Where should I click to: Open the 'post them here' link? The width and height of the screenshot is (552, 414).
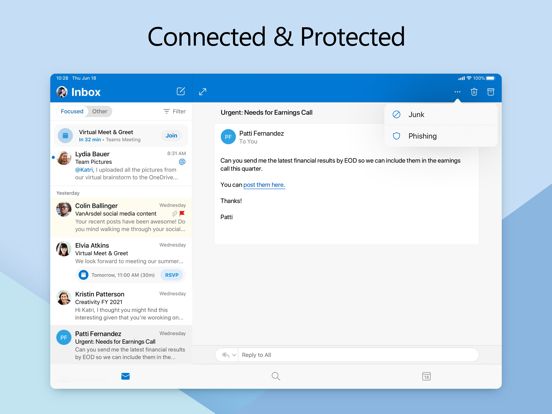(x=264, y=185)
